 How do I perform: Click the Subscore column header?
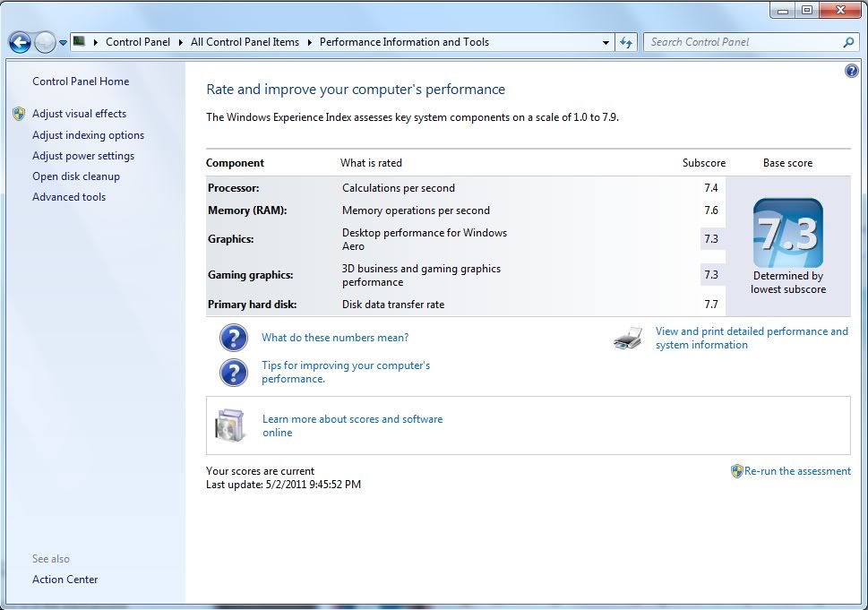coord(703,163)
